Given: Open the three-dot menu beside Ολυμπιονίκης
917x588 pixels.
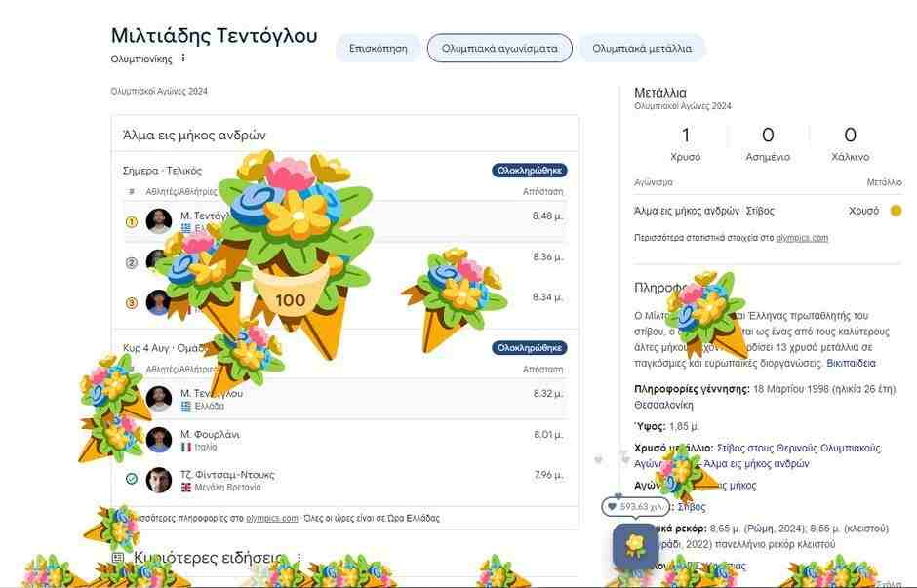Looking at the screenshot, I should 183,59.
